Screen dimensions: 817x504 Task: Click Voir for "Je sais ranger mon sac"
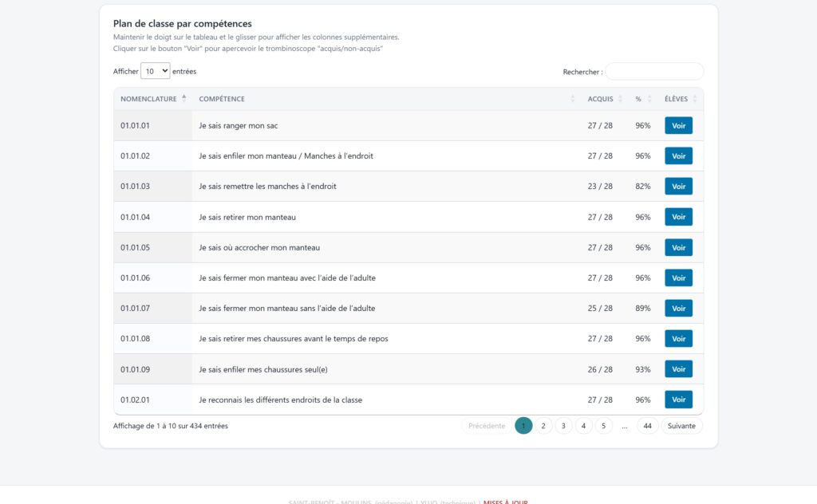(678, 125)
